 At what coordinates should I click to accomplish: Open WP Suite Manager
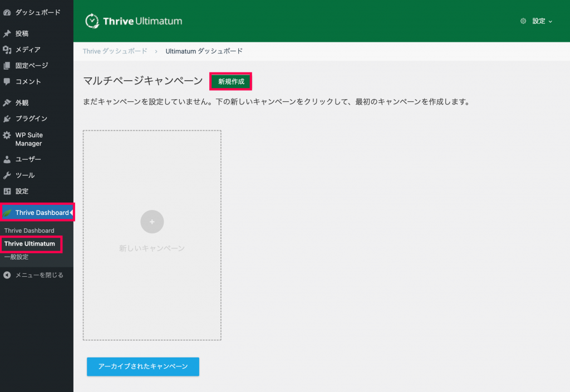click(36, 139)
